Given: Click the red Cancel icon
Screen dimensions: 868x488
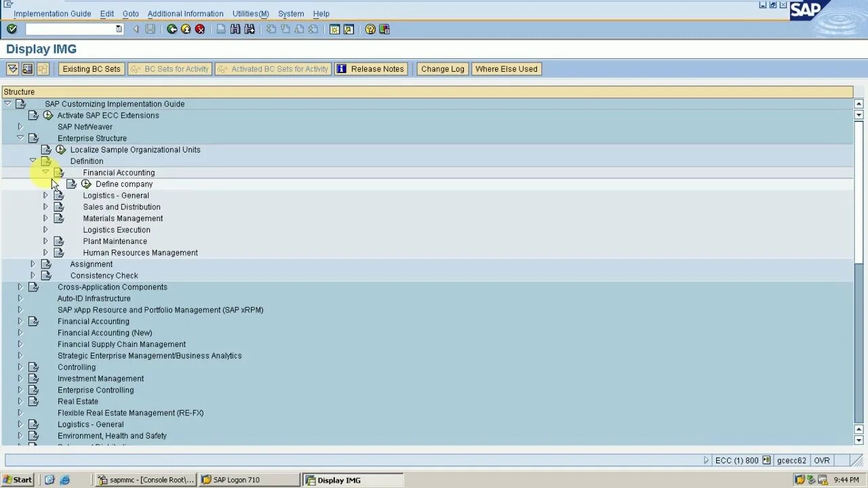Looking at the screenshot, I should point(200,29).
